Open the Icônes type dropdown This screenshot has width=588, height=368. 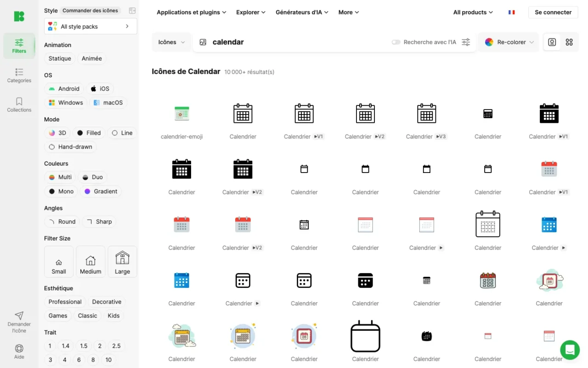[x=171, y=42]
